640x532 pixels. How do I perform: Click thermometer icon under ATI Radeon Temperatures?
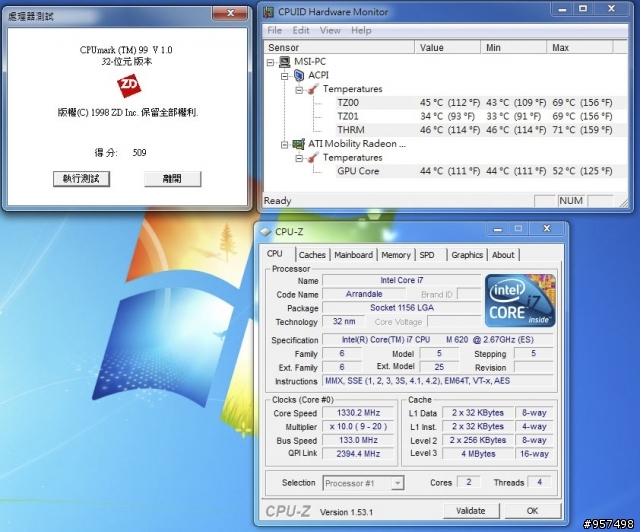pos(313,158)
